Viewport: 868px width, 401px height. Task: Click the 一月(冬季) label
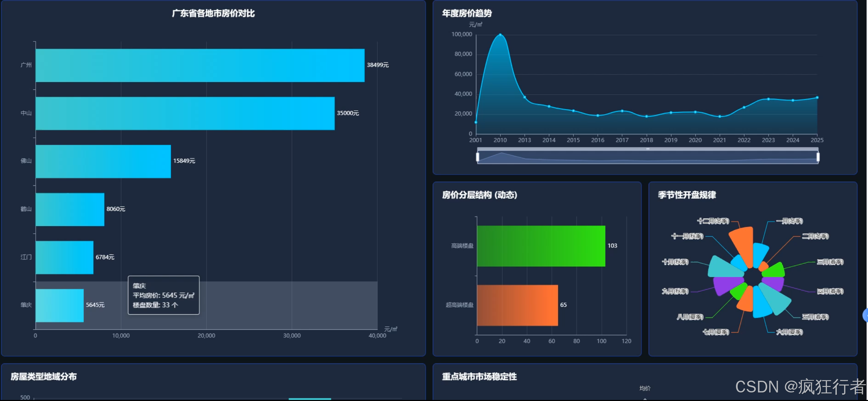click(x=789, y=221)
